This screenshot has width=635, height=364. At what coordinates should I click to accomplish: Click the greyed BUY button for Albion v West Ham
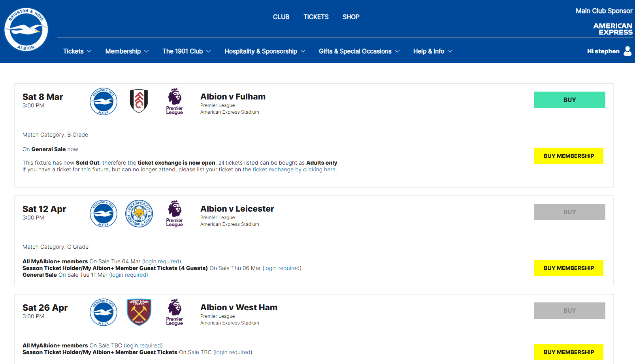click(569, 311)
